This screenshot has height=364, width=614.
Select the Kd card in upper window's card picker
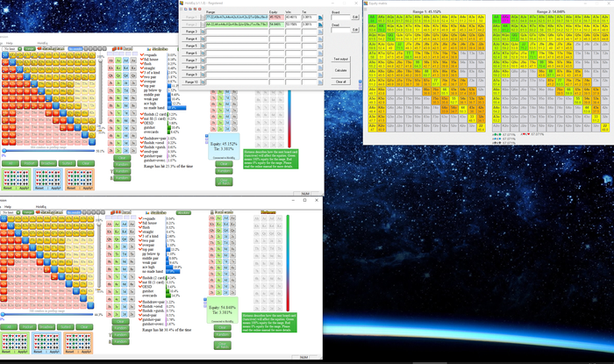tap(126, 68)
